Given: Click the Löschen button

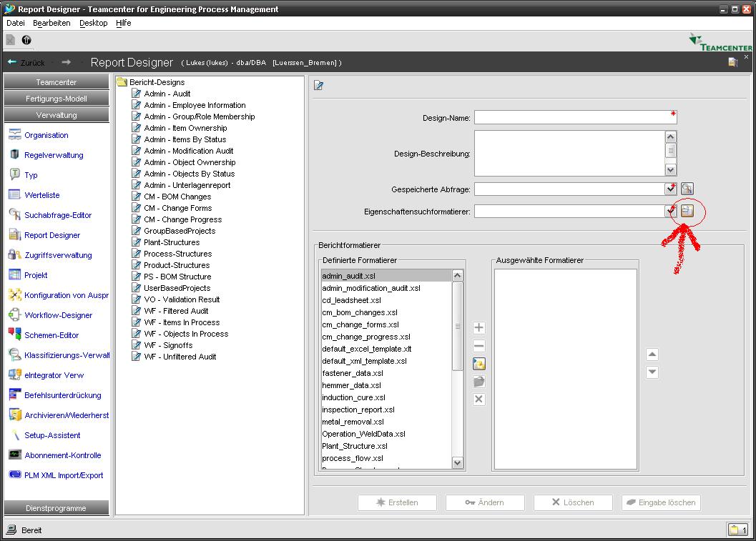Looking at the screenshot, I should (x=574, y=502).
